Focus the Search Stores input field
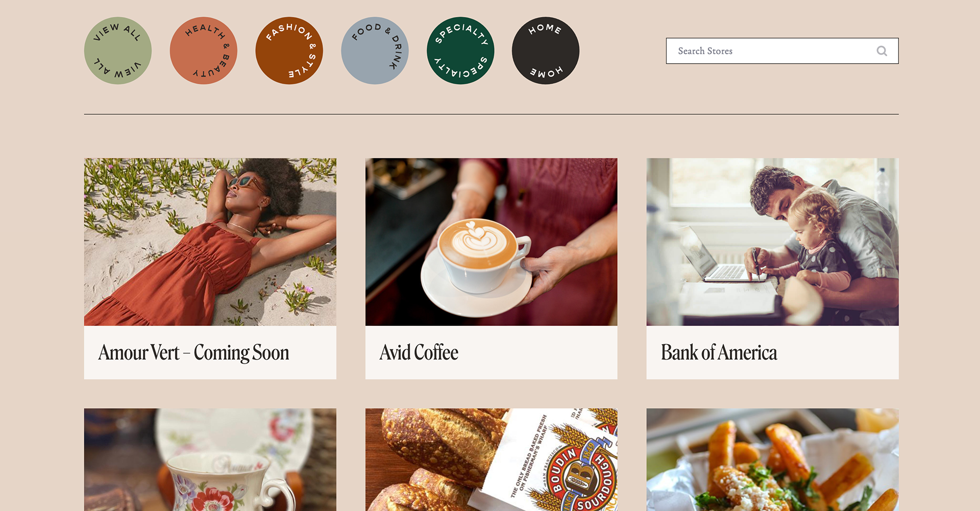 pos(782,51)
